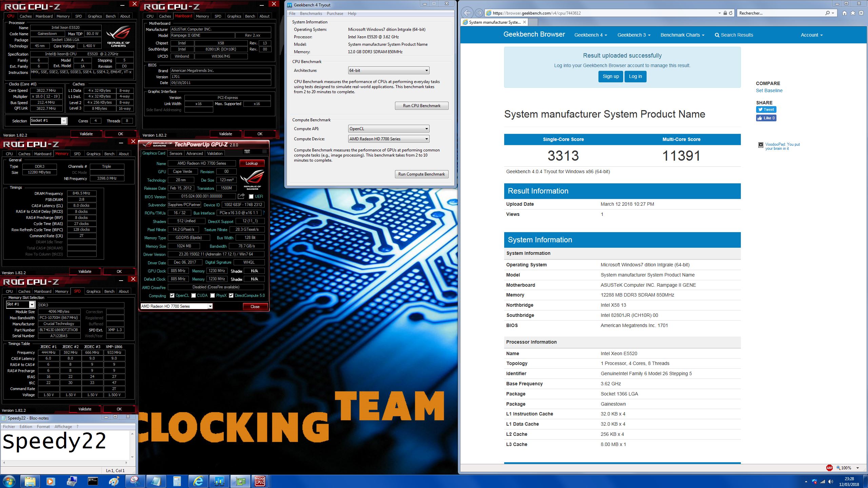Screen dimensions: 868x488
Task: Click the Lookup button in GPU-Z
Action: point(252,163)
